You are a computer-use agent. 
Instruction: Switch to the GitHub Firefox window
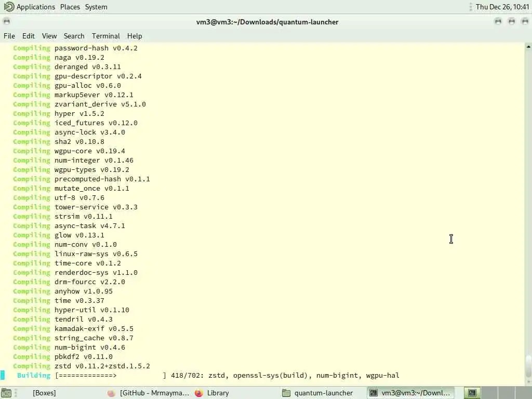coord(149,393)
